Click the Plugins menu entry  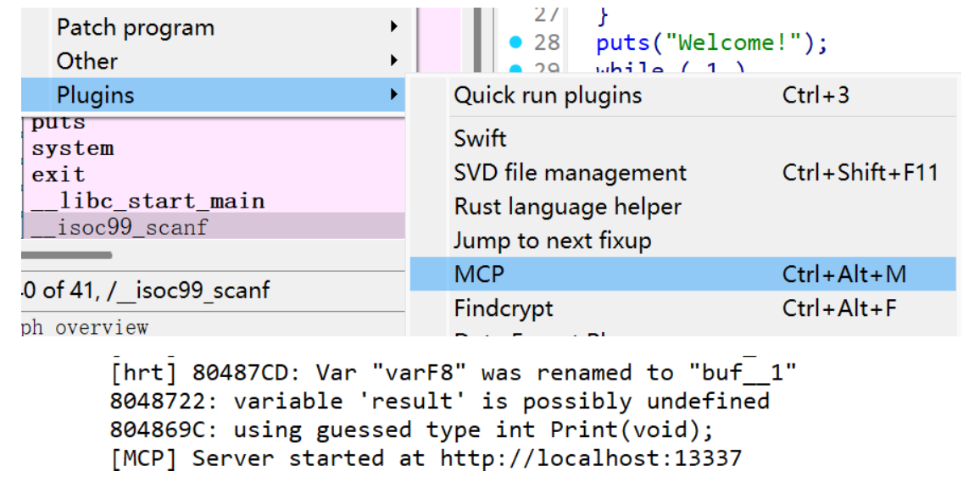click(96, 95)
